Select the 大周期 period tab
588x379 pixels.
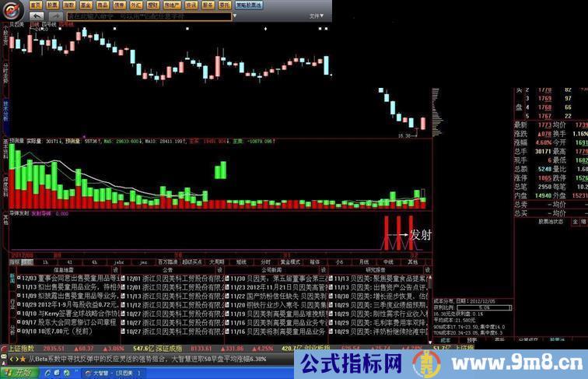(x=217, y=262)
